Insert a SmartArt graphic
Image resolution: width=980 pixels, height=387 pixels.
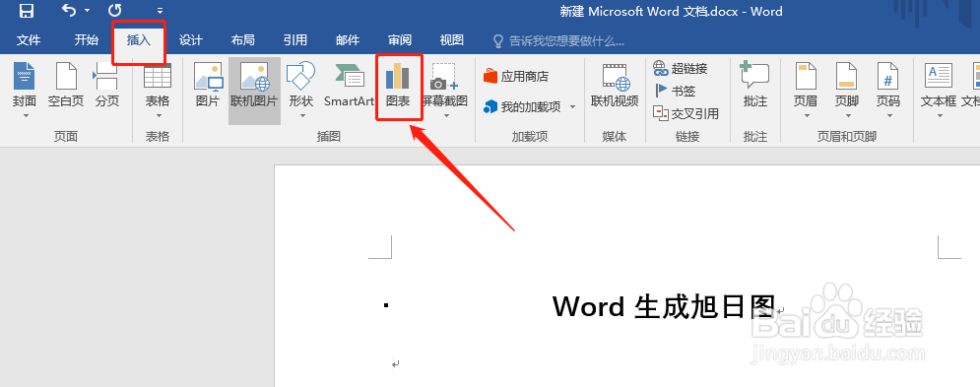pyautogui.click(x=349, y=85)
